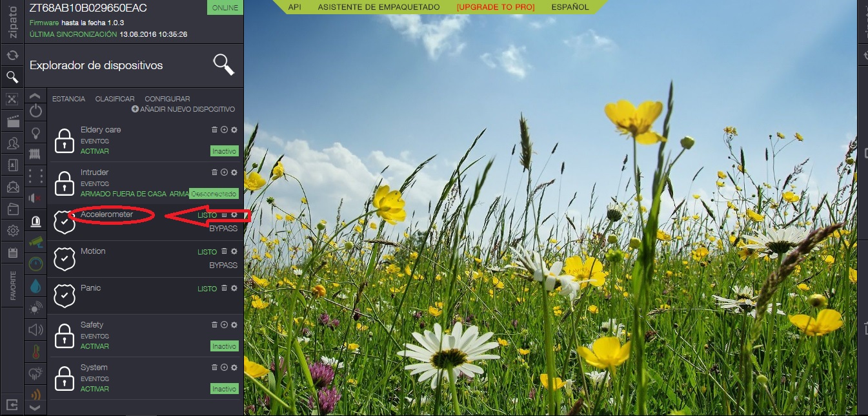Open the CLASIFICAR menu

[x=115, y=99]
